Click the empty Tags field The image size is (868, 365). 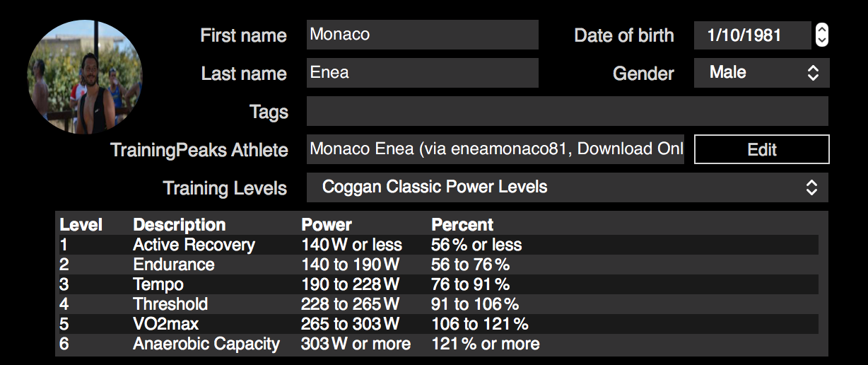(x=567, y=112)
